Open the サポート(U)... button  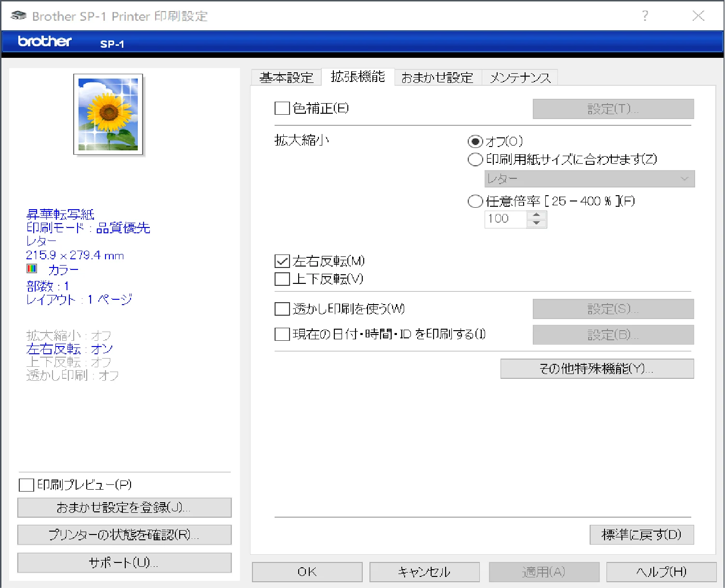tap(124, 562)
